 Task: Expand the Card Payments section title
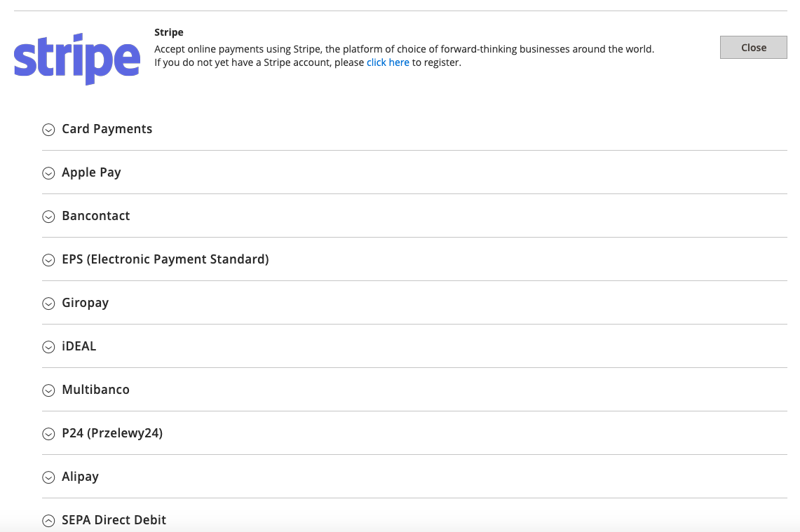[x=107, y=129]
